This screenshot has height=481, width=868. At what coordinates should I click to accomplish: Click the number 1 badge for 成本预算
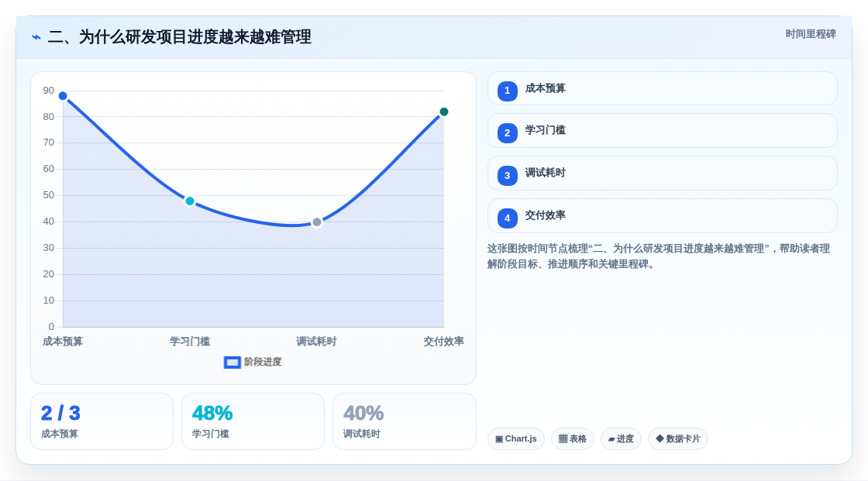(x=507, y=91)
